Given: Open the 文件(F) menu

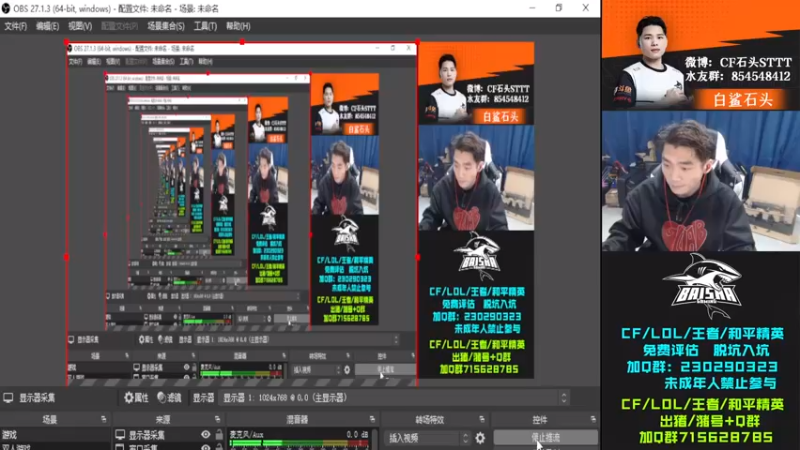Looking at the screenshot, I should [15, 26].
